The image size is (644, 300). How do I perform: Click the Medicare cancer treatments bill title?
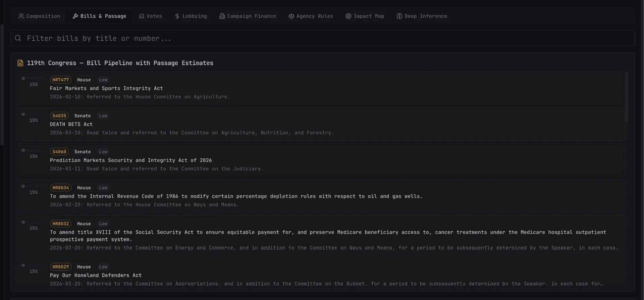[328, 236]
